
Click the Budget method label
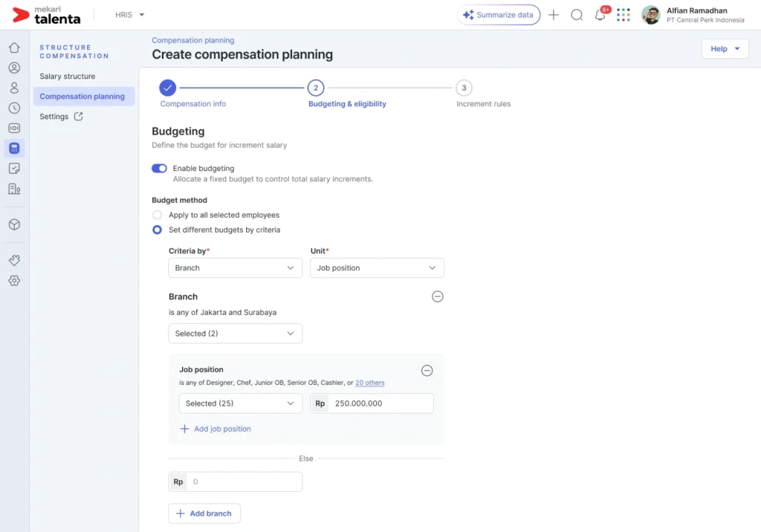click(x=179, y=200)
